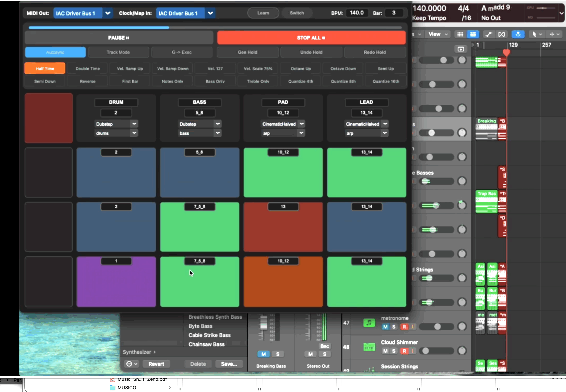Image resolution: width=566 pixels, height=392 pixels.
Task: Solo the Breaking Bass channel strip
Action: pyautogui.click(x=278, y=354)
